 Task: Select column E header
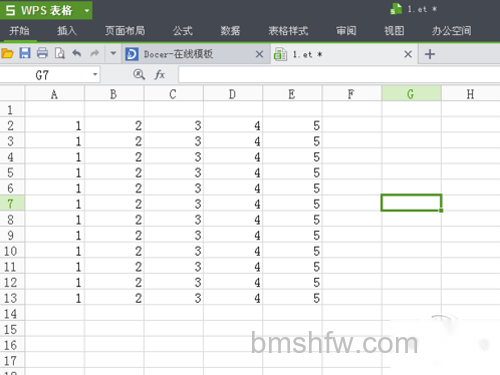[x=292, y=94]
